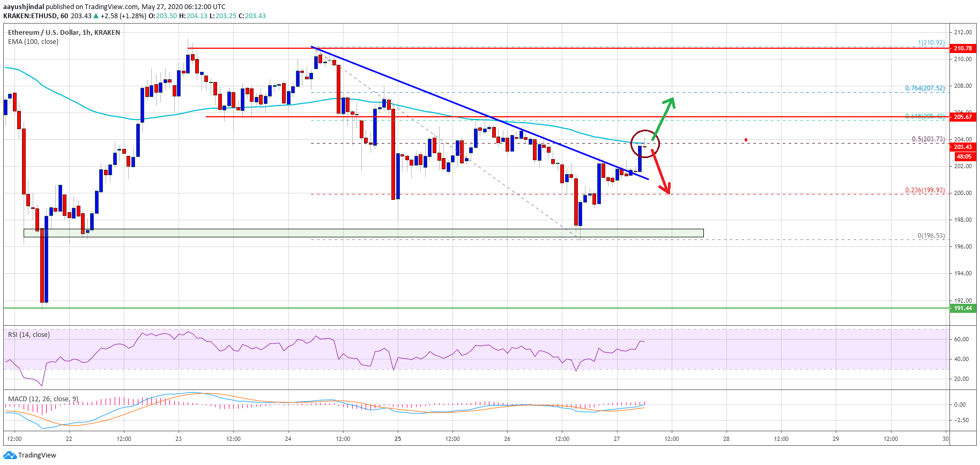Click the 194.00 price axis label
Screen dimensions: 980x465
click(x=962, y=273)
